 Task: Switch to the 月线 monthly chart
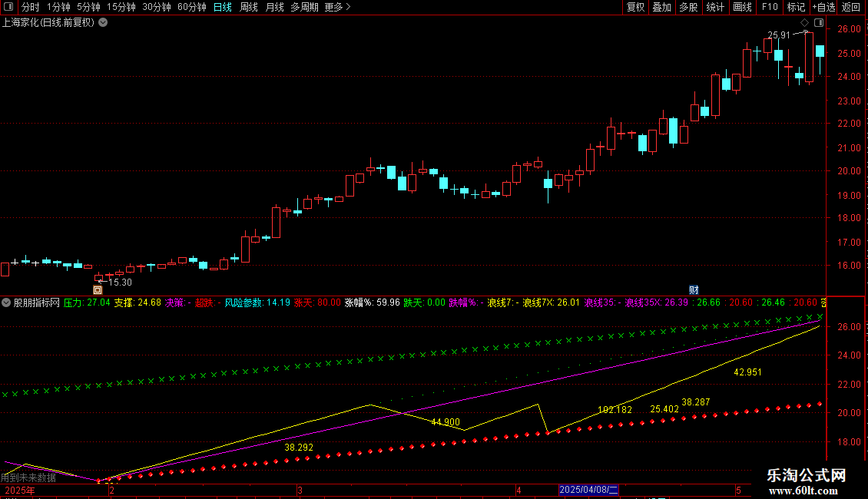[x=274, y=7]
